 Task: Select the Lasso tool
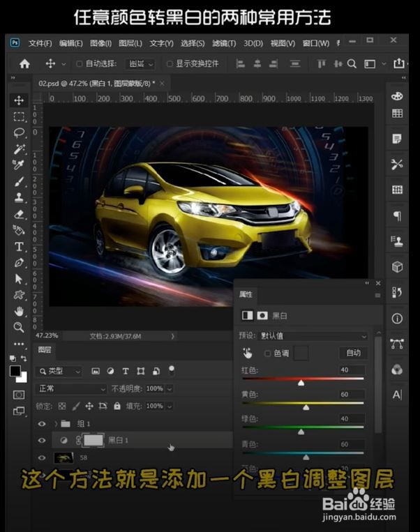click(19, 132)
